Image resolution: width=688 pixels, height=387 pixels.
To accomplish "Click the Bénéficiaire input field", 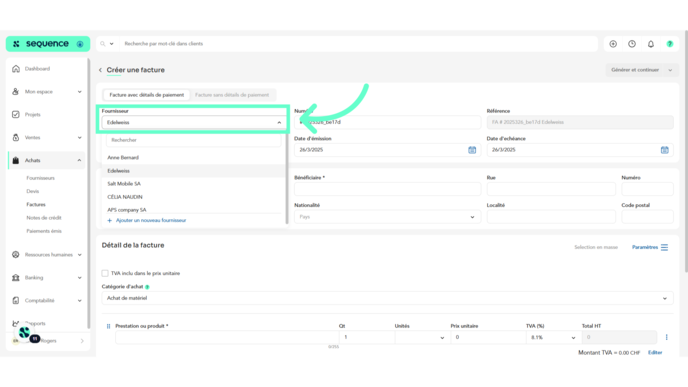I will coord(387,189).
